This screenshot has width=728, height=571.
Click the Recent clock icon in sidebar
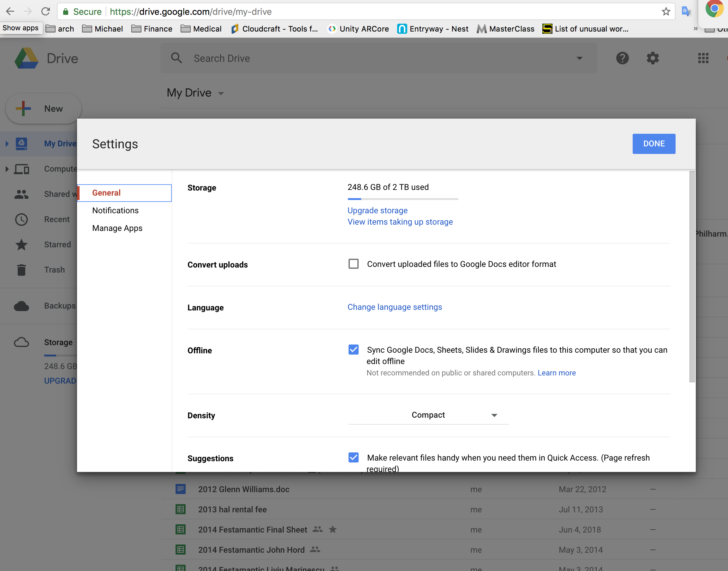coord(21,219)
